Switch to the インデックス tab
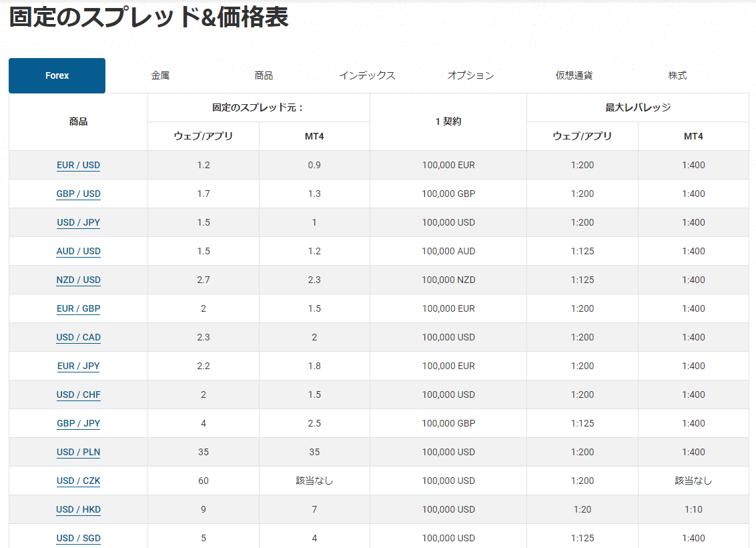This screenshot has width=756, height=548. click(x=368, y=75)
